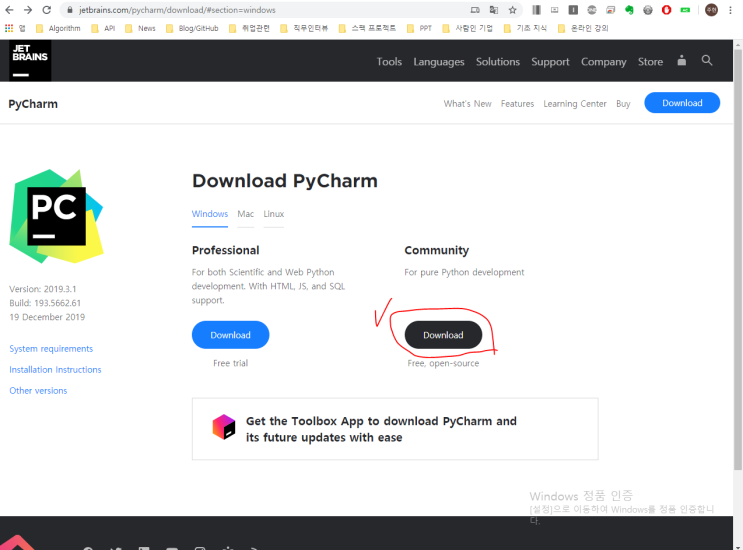The height and width of the screenshot is (550, 743).
Task: Open the Support menu
Action: coord(550,62)
